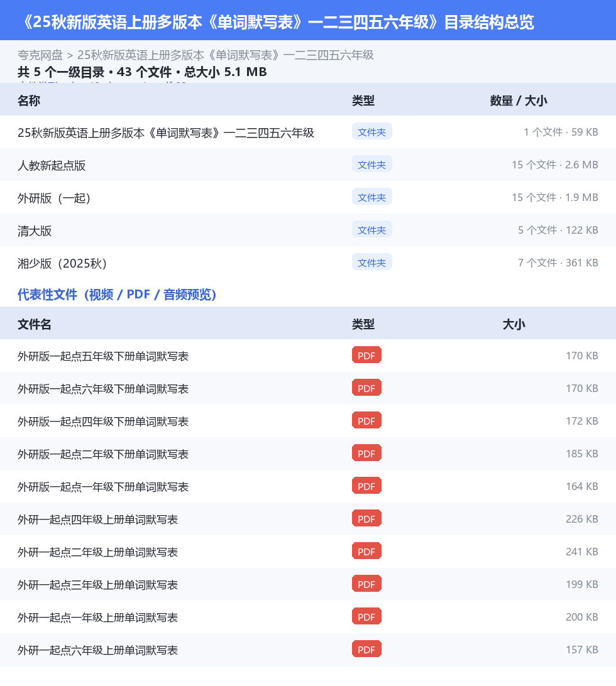The height and width of the screenshot is (686, 616).
Task: Open folder row 25秋新版英语上册多版本《单词默写表》一二三四五六年级
Action: point(308,132)
